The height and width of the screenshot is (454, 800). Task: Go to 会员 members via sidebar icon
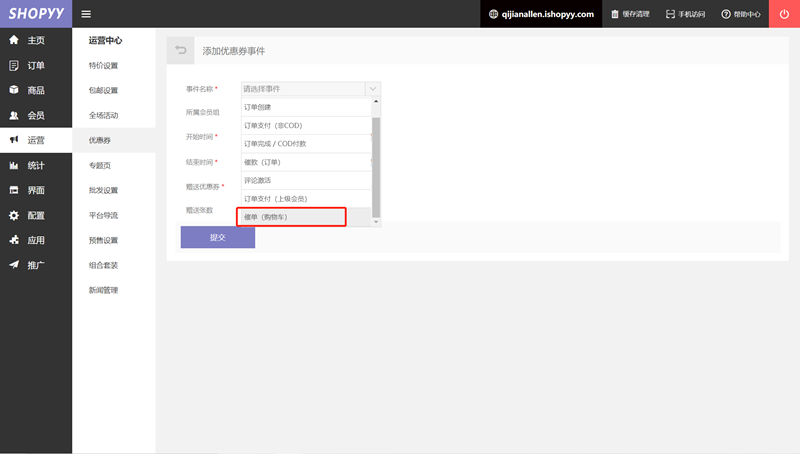click(14, 115)
